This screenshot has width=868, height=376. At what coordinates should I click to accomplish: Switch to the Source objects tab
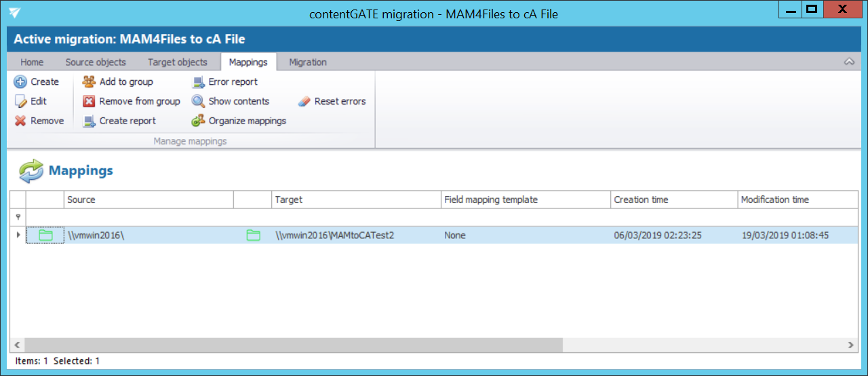point(96,62)
